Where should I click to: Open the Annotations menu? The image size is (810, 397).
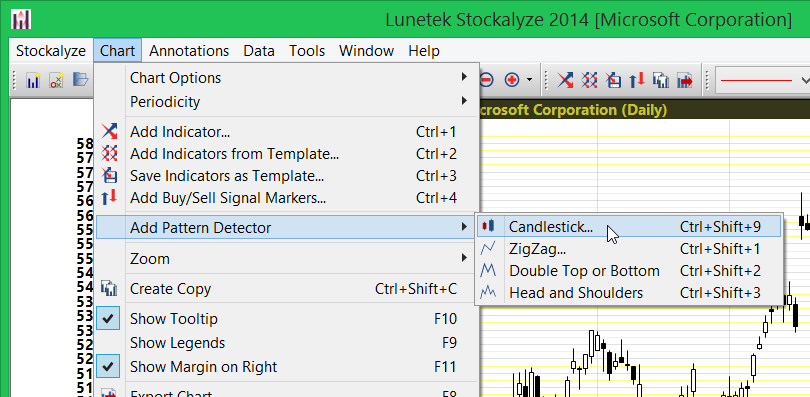[189, 51]
